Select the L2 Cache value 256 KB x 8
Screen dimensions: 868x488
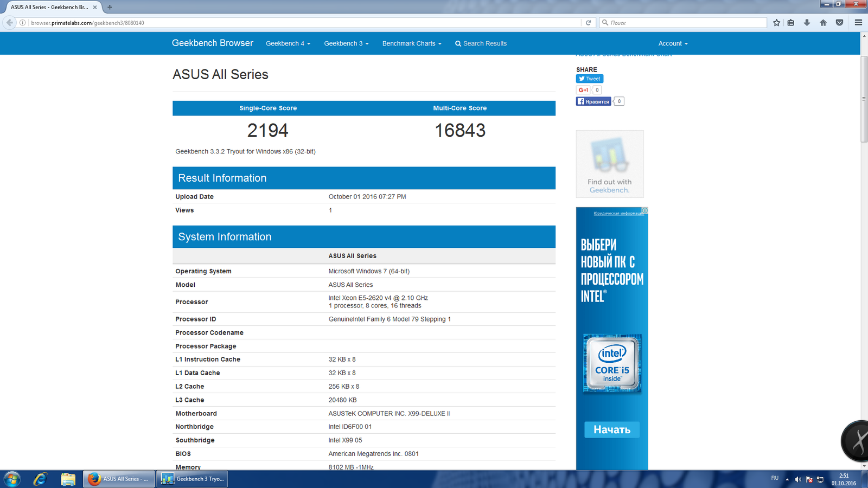tap(344, 387)
